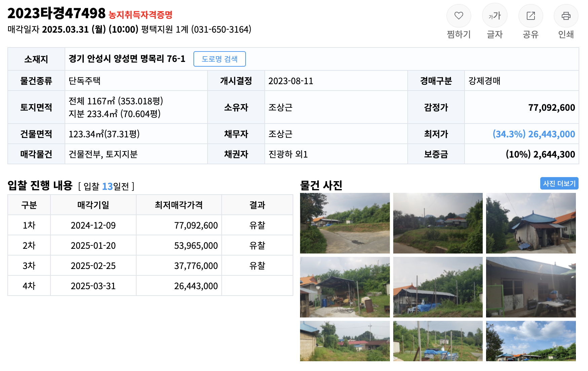
Task: Open the 글자 font size icon
Action: click(494, 16)
